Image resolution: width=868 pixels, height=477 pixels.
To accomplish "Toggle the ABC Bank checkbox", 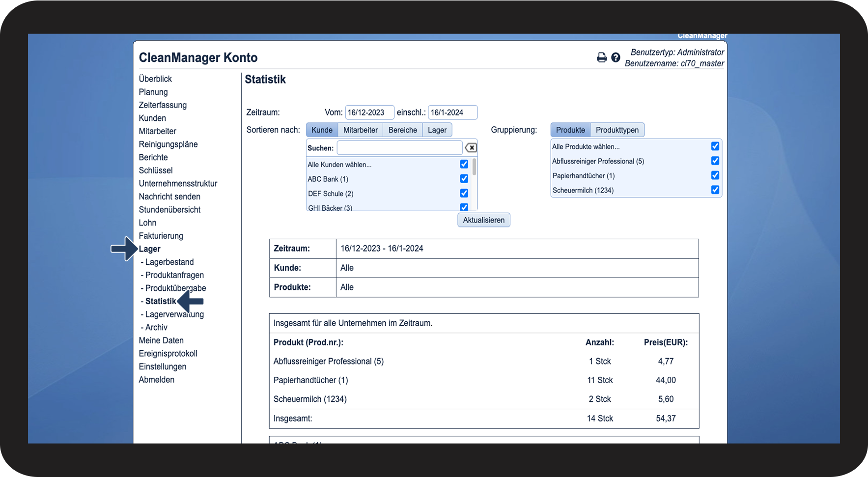I will 464,179.
